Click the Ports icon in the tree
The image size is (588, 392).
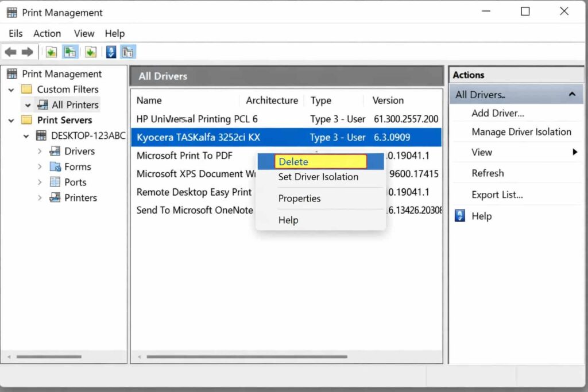point(55,183)
